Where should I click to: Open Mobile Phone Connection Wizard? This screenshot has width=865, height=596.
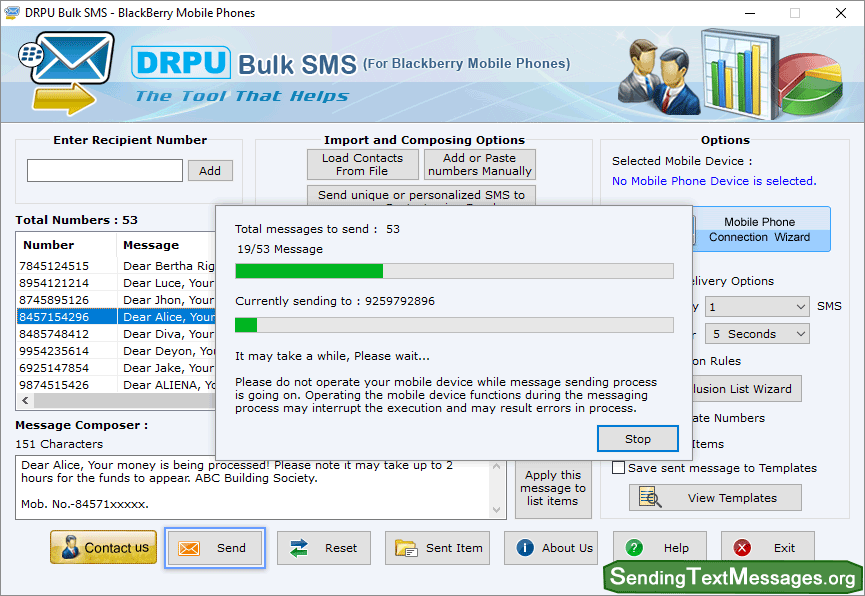[x=760, y=229]
